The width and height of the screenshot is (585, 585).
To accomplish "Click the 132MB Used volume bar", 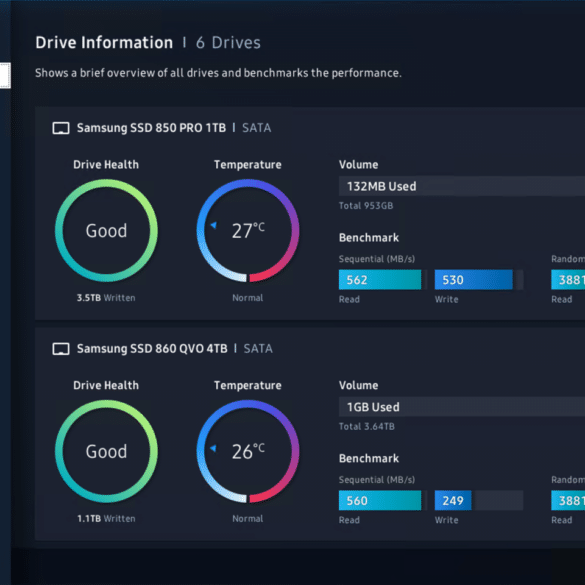I will pos(462,186).
